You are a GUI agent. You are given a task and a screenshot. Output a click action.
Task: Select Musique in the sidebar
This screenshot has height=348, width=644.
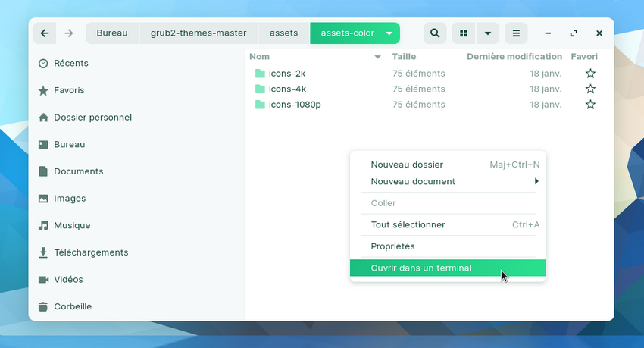[x=71, y=226]
